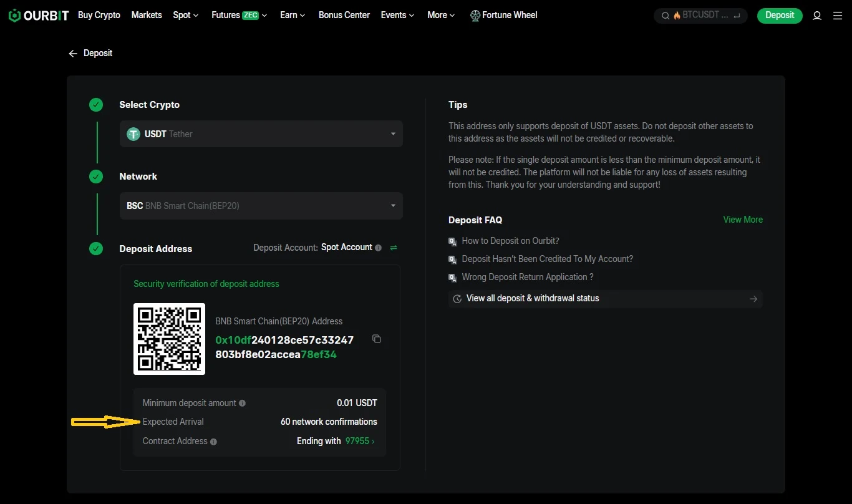Image resolution: width=852 pixels, height=504 pixels.
Task: Click the USDT Tether coin icon
Action: (133, 134)
